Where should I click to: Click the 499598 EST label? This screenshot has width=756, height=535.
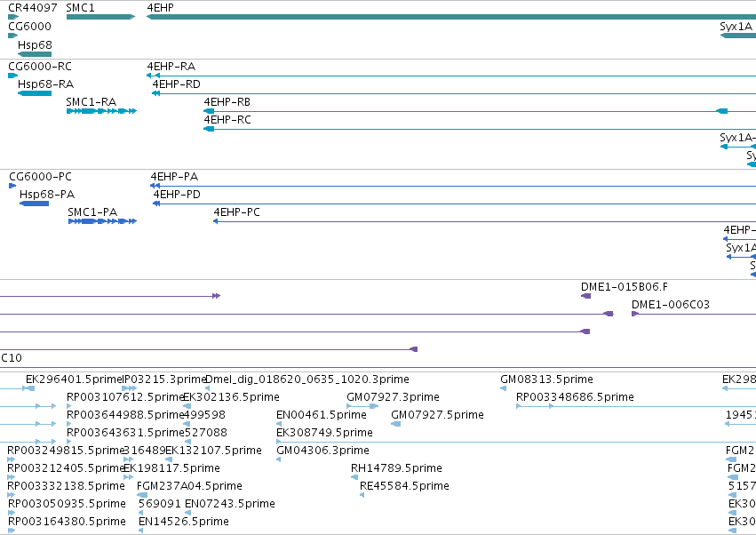point(205,415)
